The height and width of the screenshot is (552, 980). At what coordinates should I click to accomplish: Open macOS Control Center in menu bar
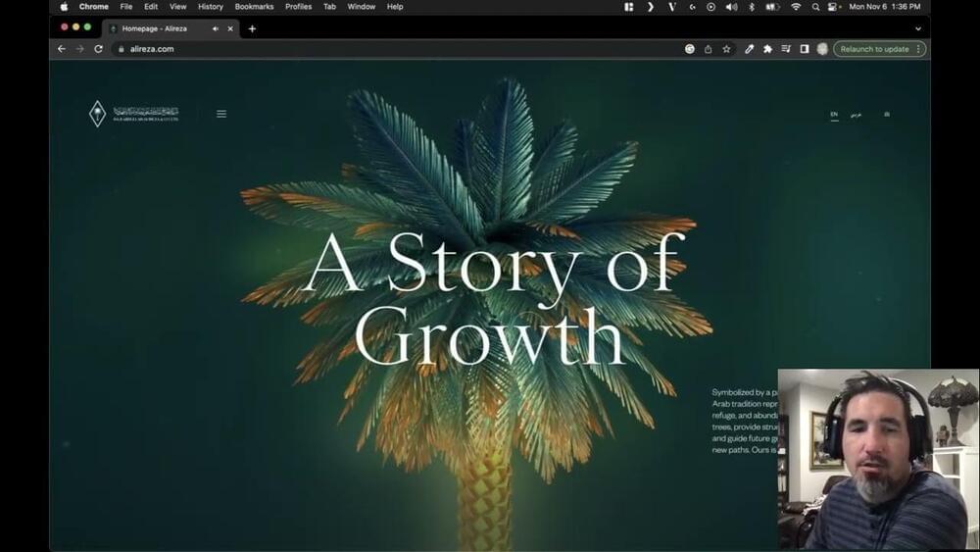pyautogui.click(x=833, y=7)
